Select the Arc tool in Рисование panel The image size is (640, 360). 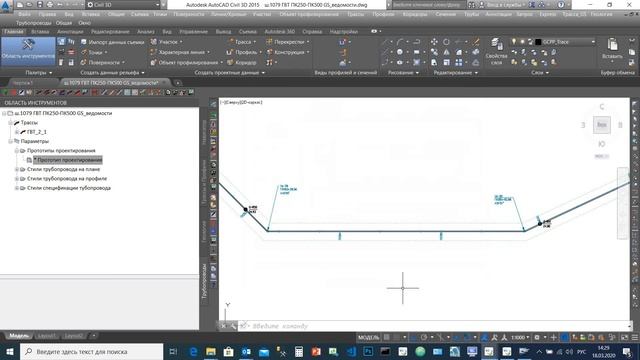tap(400, 42)
